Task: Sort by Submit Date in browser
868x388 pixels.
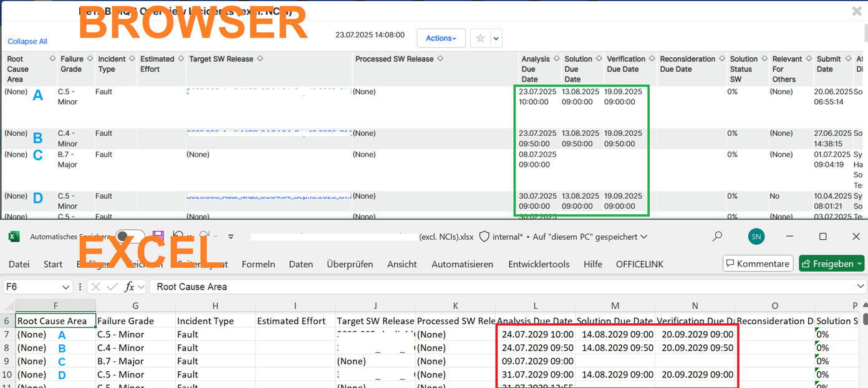Action: [x=847, y=59]
